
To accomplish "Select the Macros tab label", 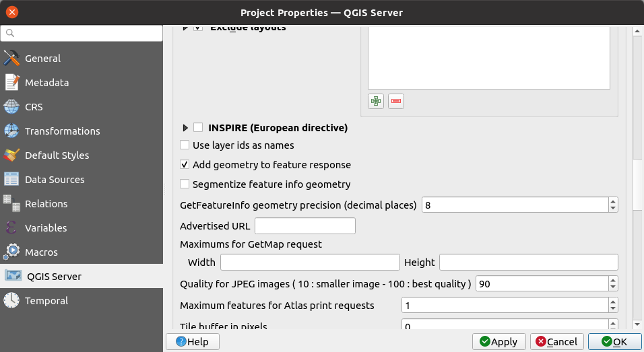I will (x=41, y=252).
